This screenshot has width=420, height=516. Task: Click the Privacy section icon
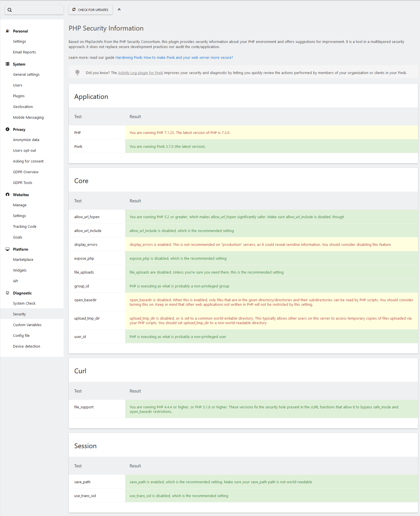(x=8, y=129)
